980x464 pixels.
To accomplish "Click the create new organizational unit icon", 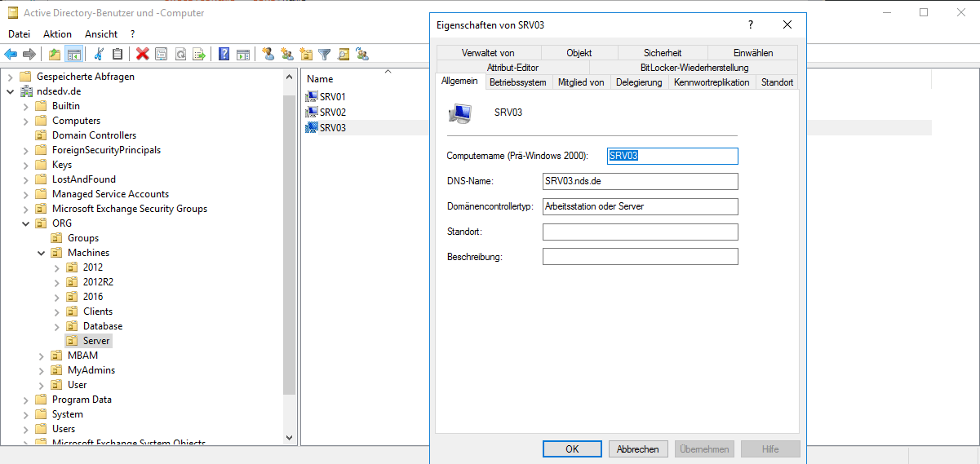I will click(306, 55).
